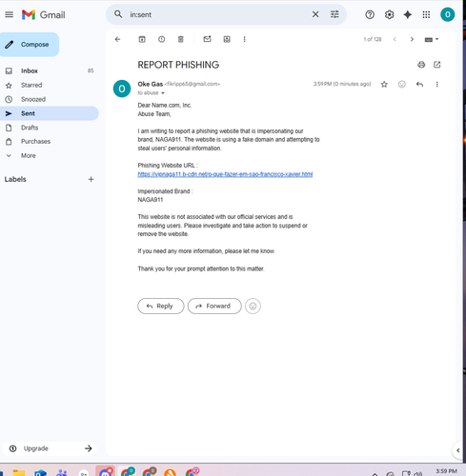Show hidden system tray icons
The width and height of the screenshot is (466, 476).
(x=375, y=474)
